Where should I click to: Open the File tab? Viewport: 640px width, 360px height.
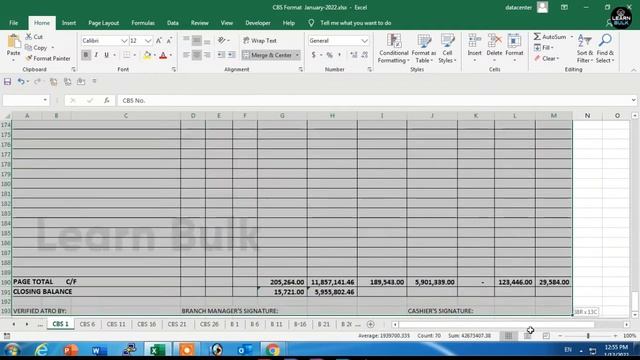[13, 23]
